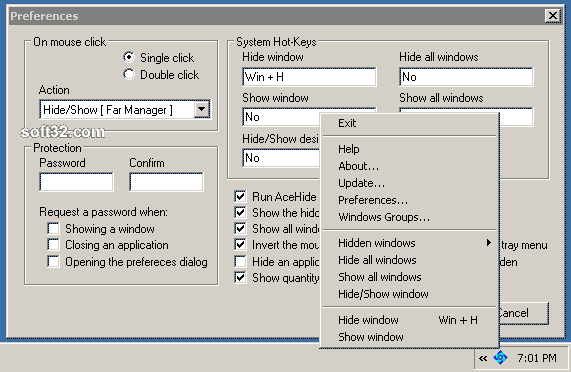Open Help from the tray menu
The height and width of the screenshot is (372, 571).
[x=409, y=149]
